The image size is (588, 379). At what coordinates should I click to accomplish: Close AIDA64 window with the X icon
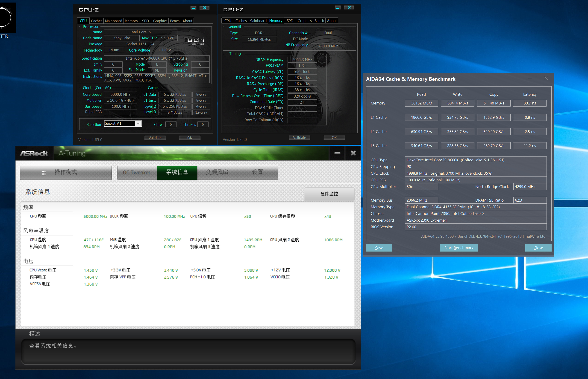click(x=546, y=78)
